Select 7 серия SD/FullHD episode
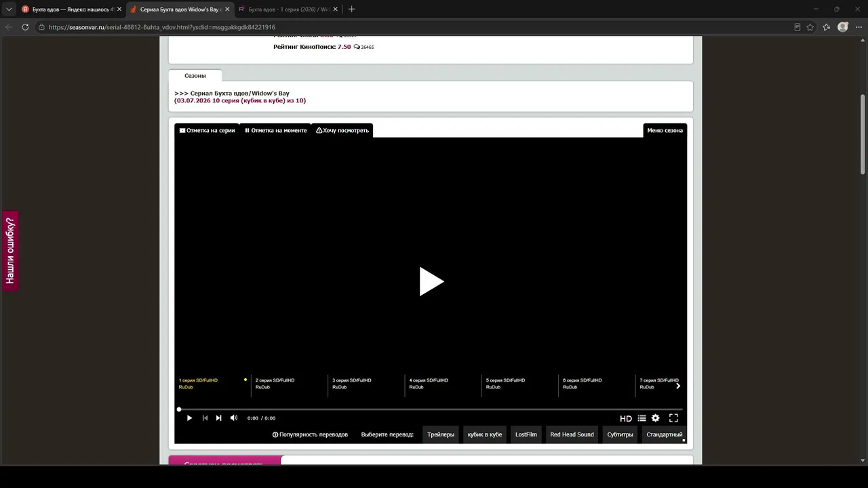 (x=658, y=384)
